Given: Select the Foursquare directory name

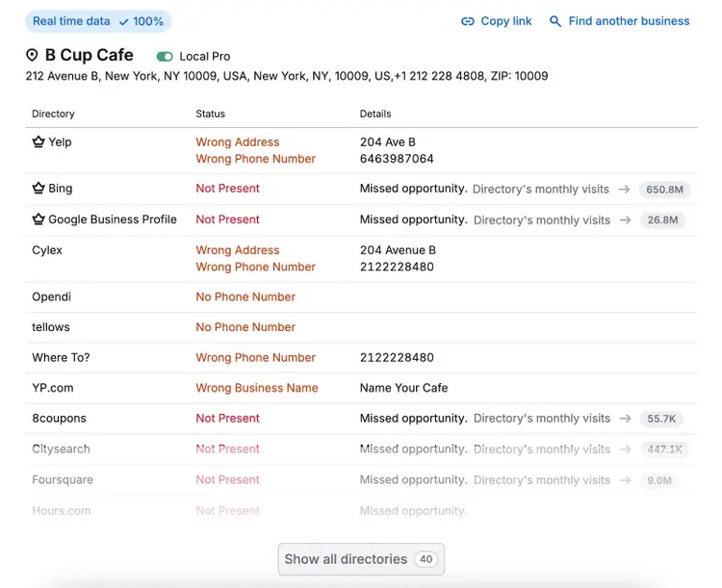Looking at the screenshot, I should (63, 480).
